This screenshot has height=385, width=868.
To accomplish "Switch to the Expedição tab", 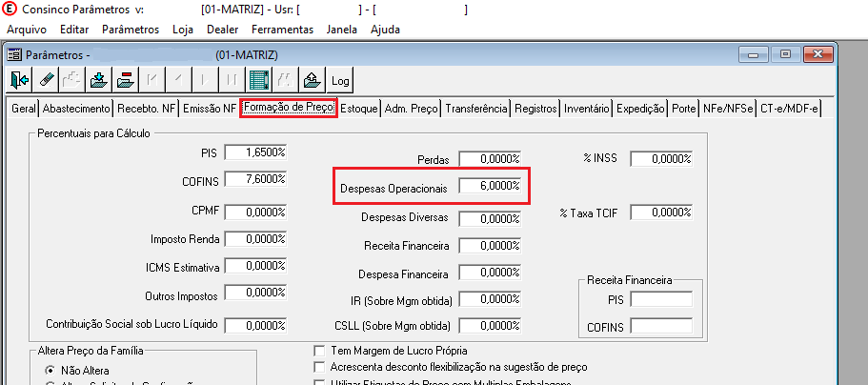I will click(x=640, y=109).
